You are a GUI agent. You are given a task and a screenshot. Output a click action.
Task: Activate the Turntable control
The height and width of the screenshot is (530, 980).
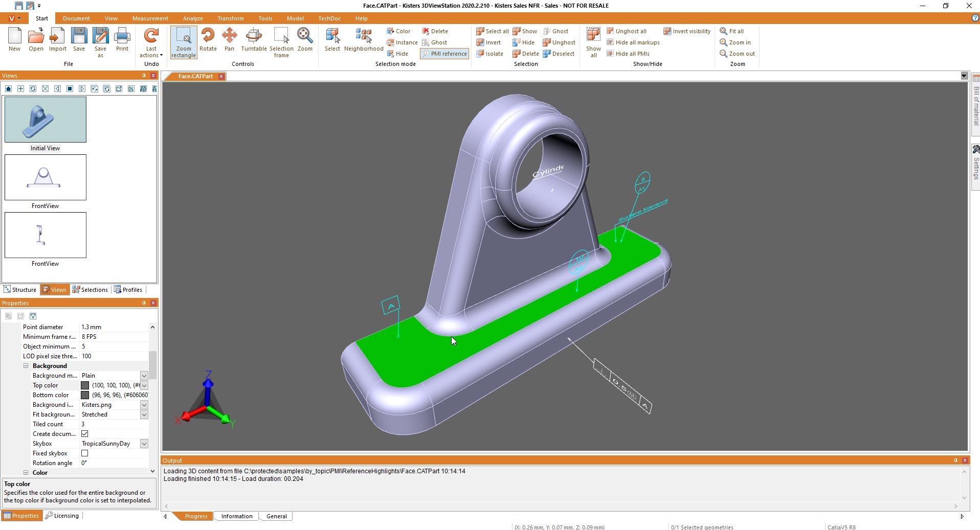click(254, 39)
